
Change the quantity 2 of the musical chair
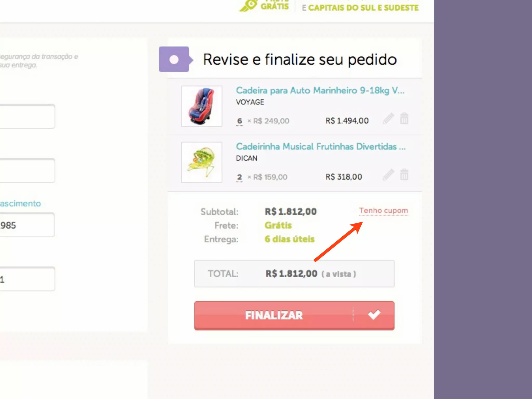coord(240,177)
